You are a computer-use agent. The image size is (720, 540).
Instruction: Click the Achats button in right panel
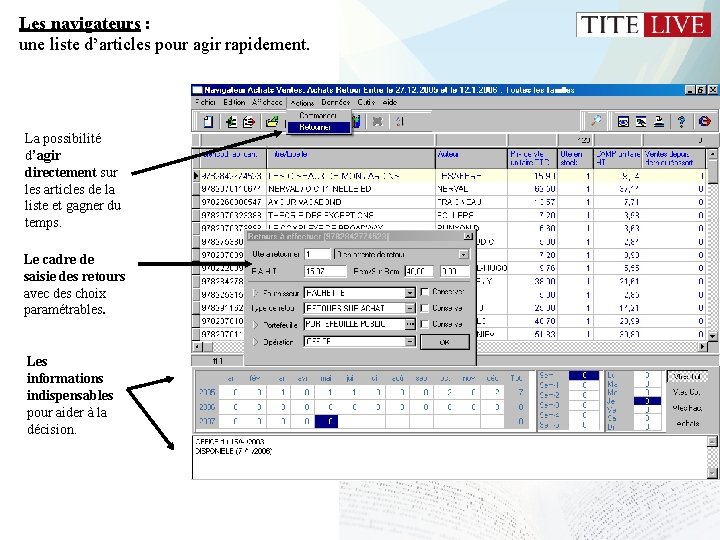tap(687, 423)
